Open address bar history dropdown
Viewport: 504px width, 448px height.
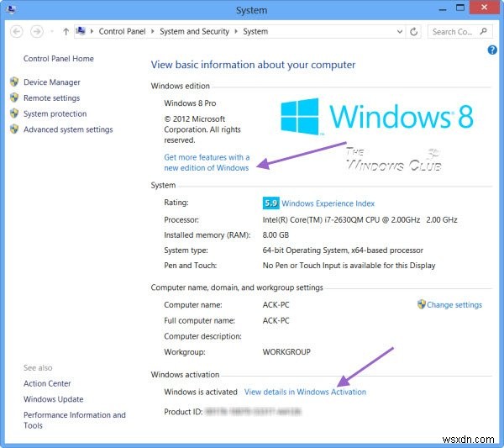click(x=400, y=31)
